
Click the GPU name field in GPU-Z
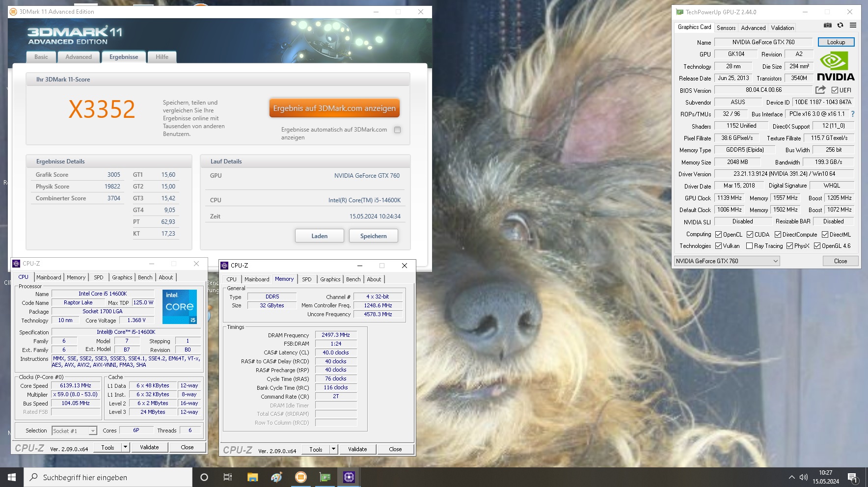[x=763, y=42]
